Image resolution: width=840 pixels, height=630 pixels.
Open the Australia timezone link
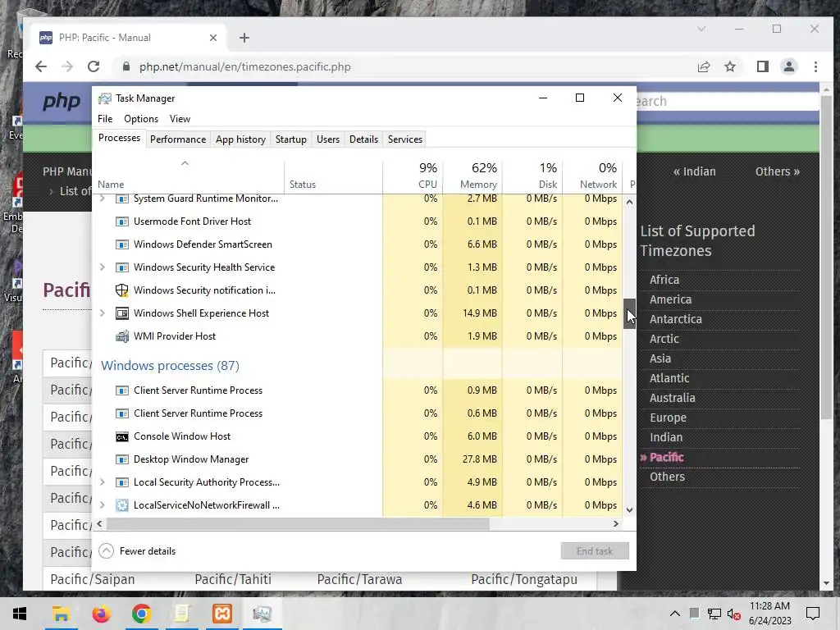coord(673,398)
